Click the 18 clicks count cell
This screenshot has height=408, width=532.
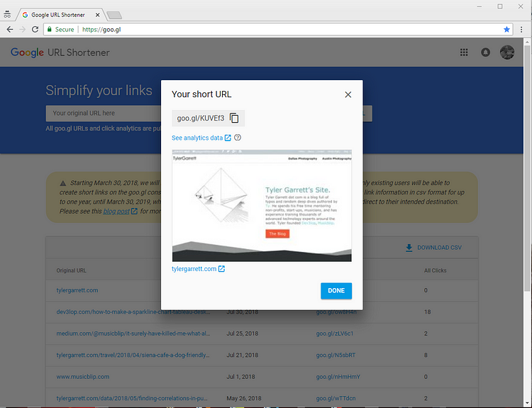click(x=427, y=312)
